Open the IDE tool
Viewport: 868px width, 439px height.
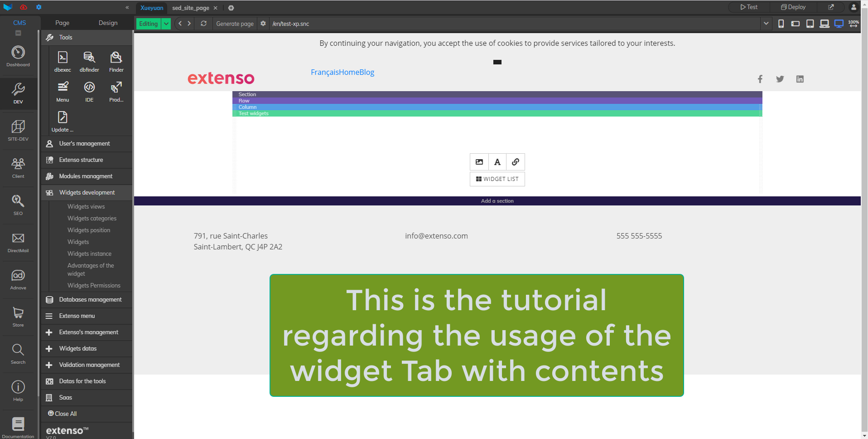tap(89, 92)
